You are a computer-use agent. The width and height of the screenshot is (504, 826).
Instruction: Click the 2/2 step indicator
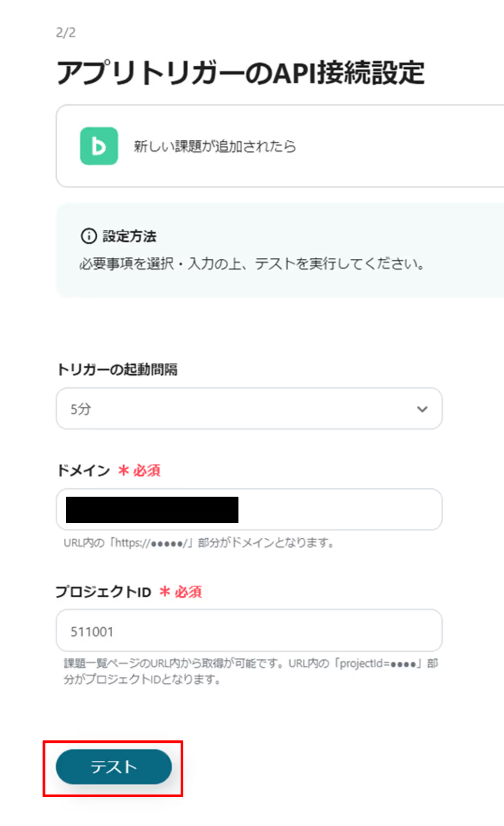pyautogui.click(x=66, y=32)
